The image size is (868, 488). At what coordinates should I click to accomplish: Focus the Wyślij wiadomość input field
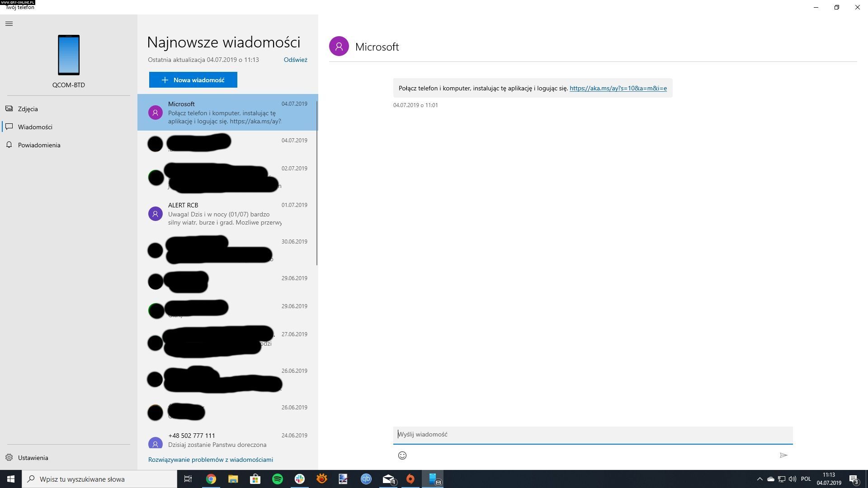click(592, 435)
